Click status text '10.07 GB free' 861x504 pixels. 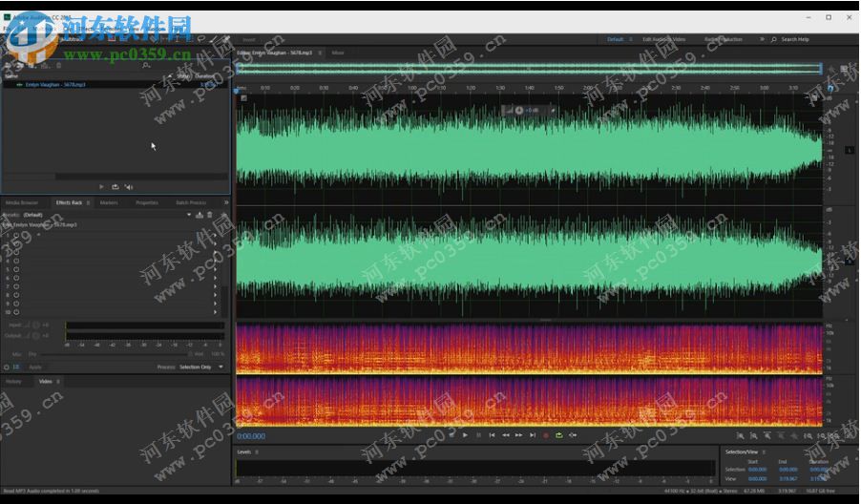[820, 491]
